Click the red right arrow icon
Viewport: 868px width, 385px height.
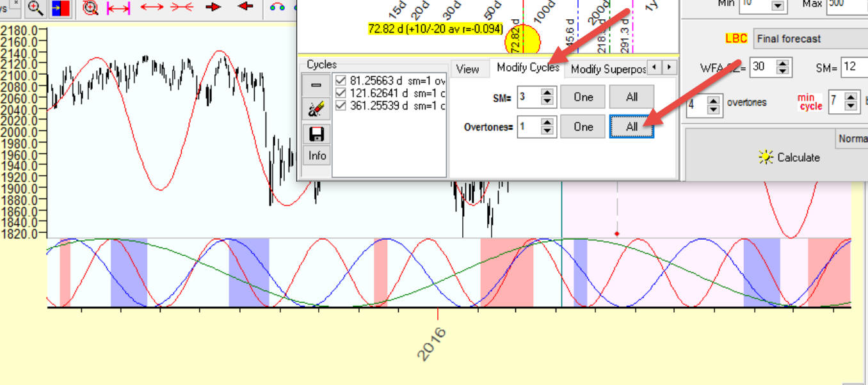(x=214, y=7)
